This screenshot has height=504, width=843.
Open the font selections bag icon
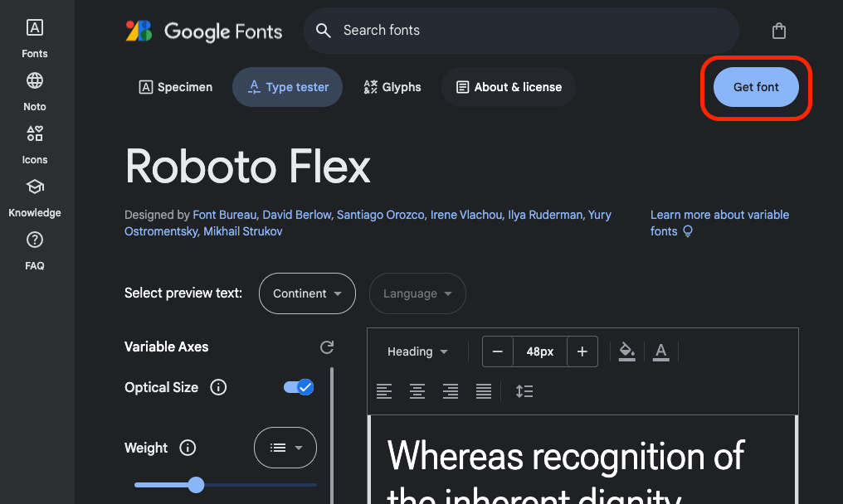click(778, 30)
